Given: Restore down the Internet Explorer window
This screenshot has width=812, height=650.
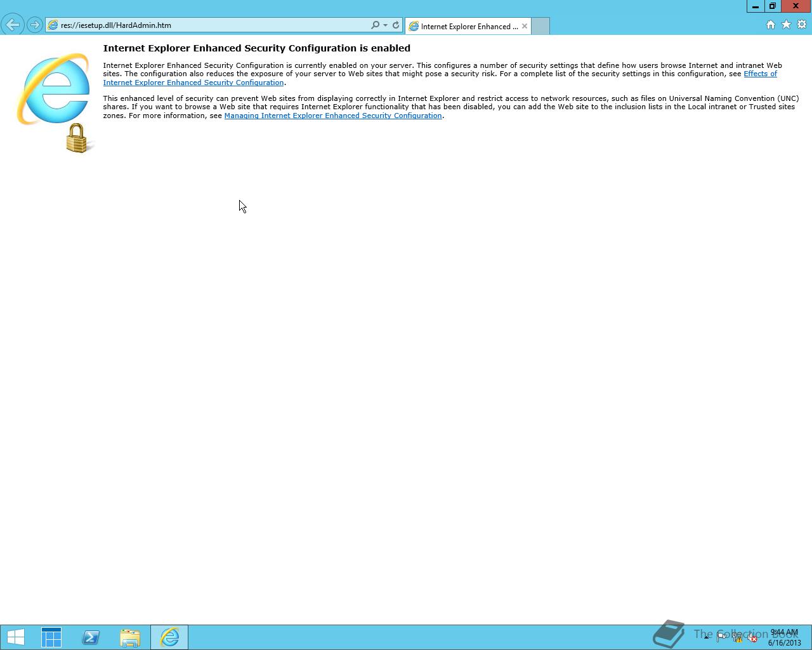Looking at the screenshot, I should pos(772,6).
